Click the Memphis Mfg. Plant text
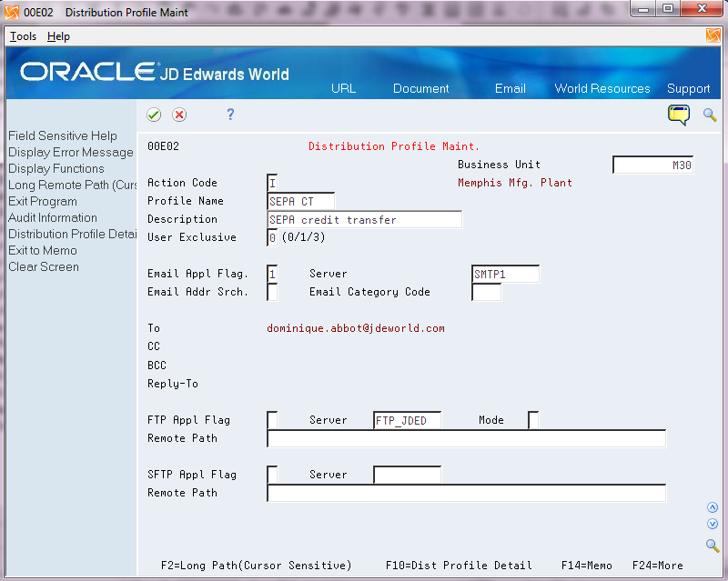This screenshot has width=728, height=581. coord(515,183)
